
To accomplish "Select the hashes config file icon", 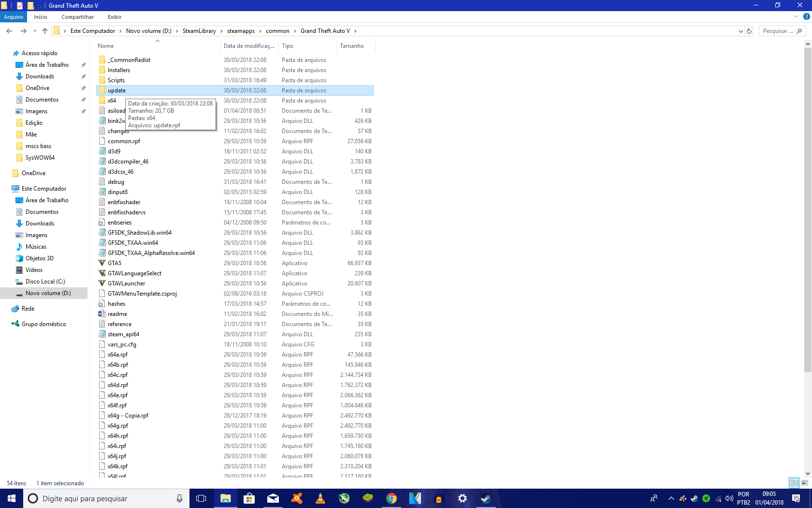I will tap(102, 304).
